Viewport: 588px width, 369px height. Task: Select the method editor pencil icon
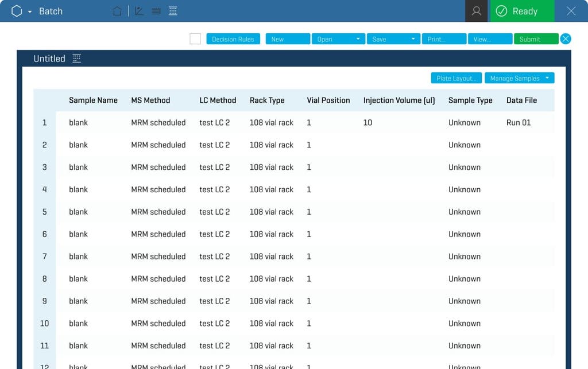138,10
